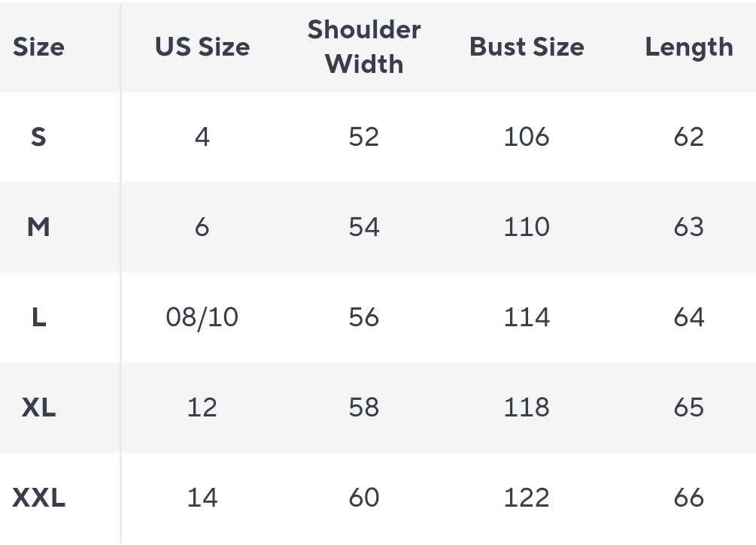The width and height of the screenshot is (756, 545).
Task: Select US size 12 cell
Action: pos(202,407)
